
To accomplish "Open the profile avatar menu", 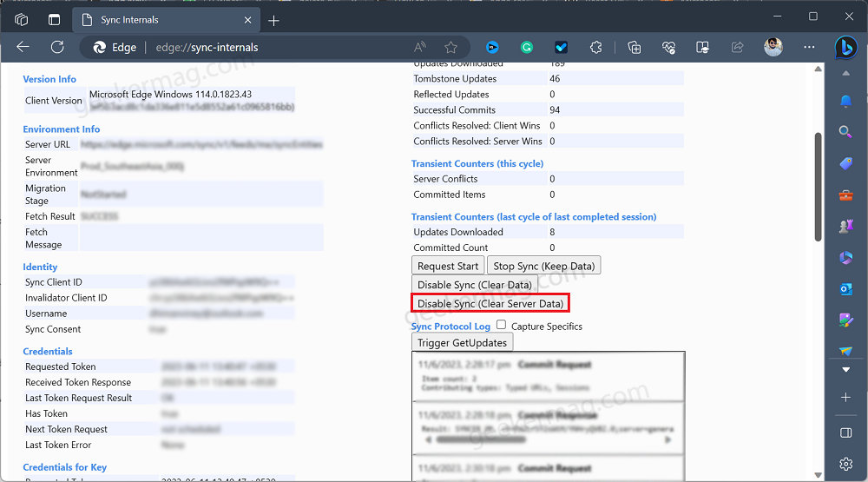I will tap(773, 47).
